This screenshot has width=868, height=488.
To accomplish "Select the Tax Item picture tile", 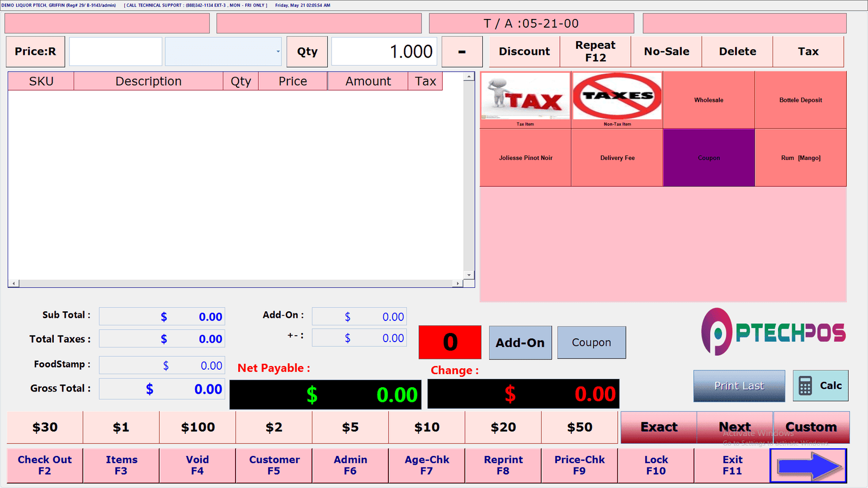I will [x=525, y=100].
